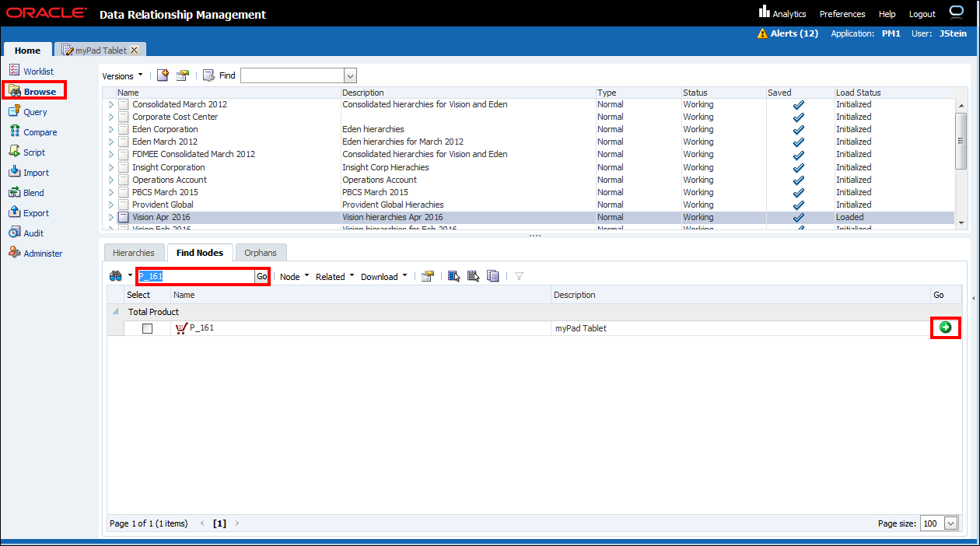Click the Logout link
This screenshot has height=546, width=980.
(x=922, y=14)
